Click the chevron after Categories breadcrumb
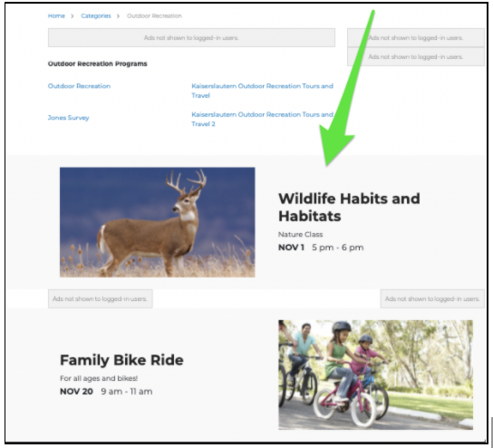This screenshot has height=448, width=493. coord(118,16)
